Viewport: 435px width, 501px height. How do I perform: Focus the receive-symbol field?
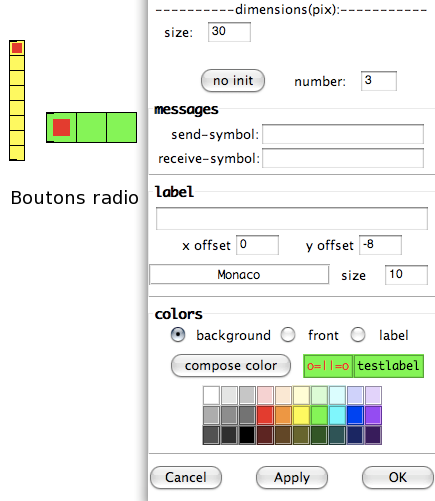click(343, 158)
